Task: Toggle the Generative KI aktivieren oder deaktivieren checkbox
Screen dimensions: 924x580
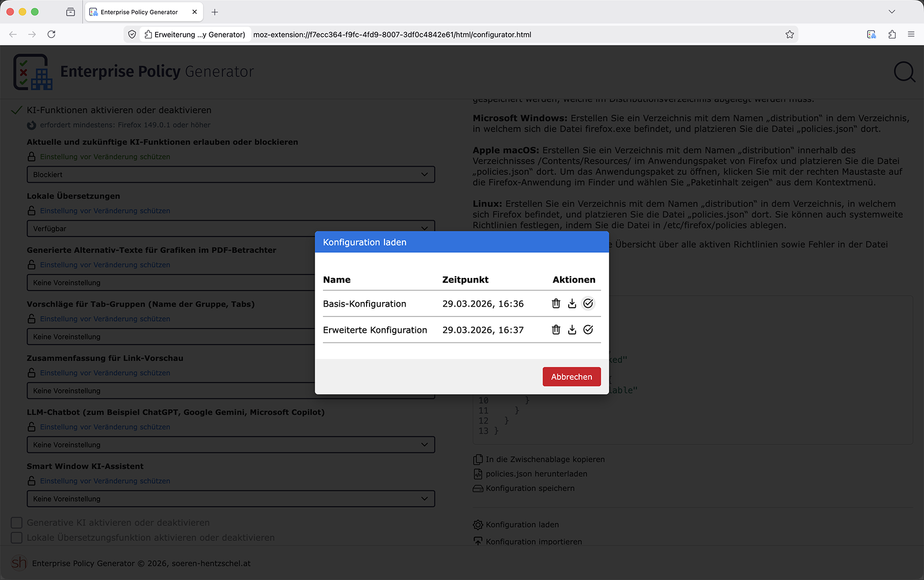Action: point(17,522)
